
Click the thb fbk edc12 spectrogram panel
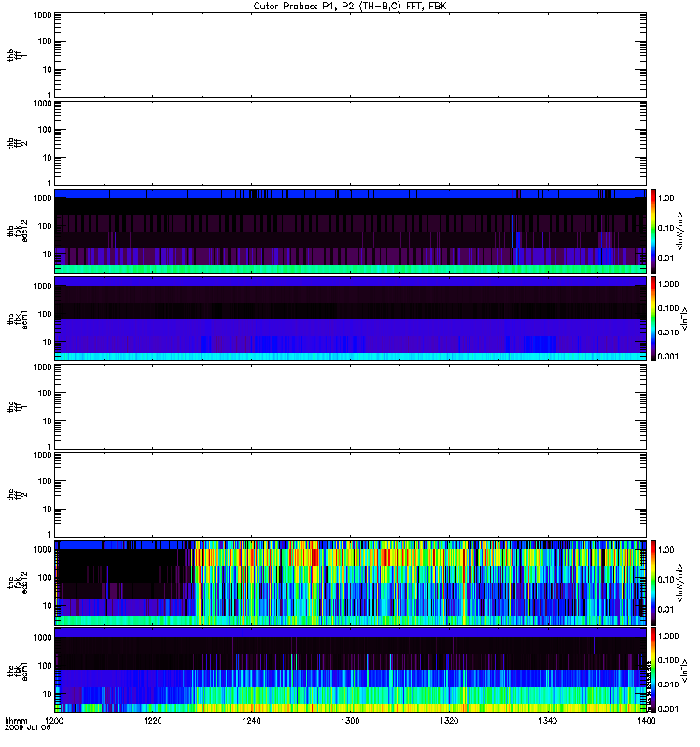[x=350, y=231]
